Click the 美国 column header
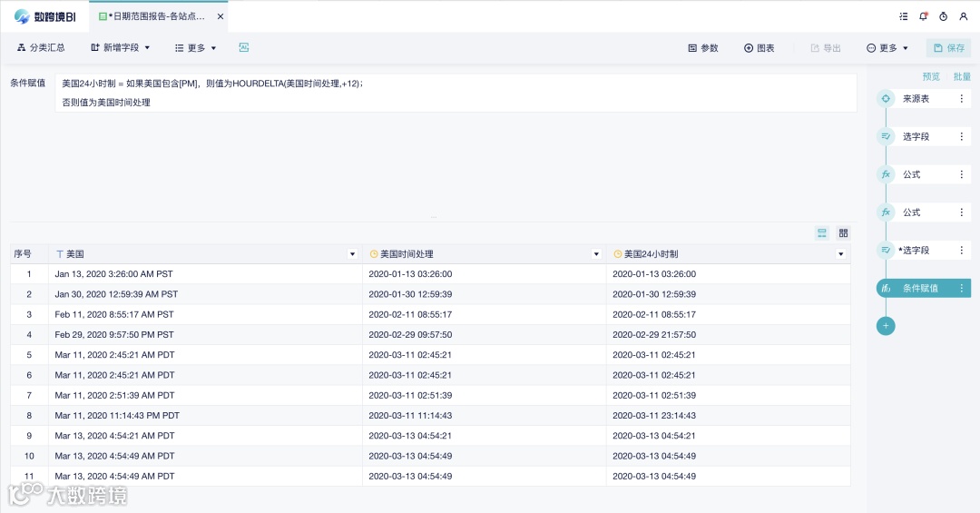980x513 pixels. [205, 254]
